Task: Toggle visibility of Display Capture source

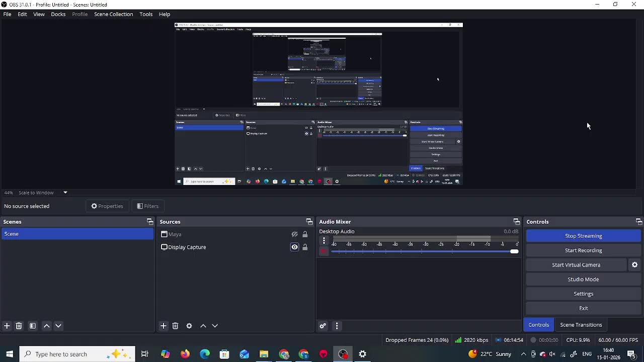Action: [295, 247]
